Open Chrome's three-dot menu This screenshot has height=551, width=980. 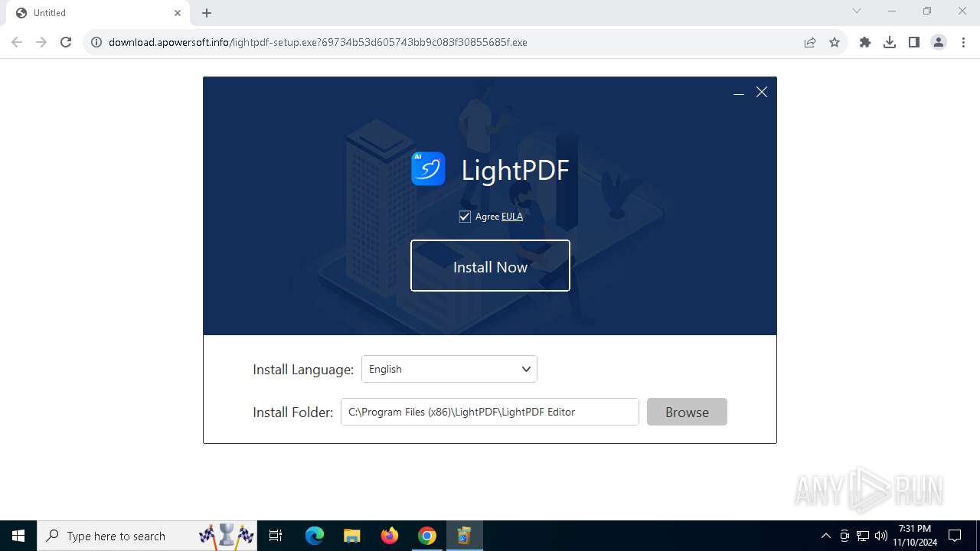point(963,42)
